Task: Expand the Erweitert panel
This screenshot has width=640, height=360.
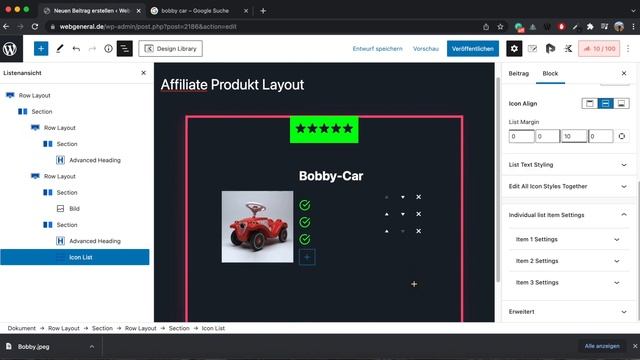Action: tap(568, 311)
